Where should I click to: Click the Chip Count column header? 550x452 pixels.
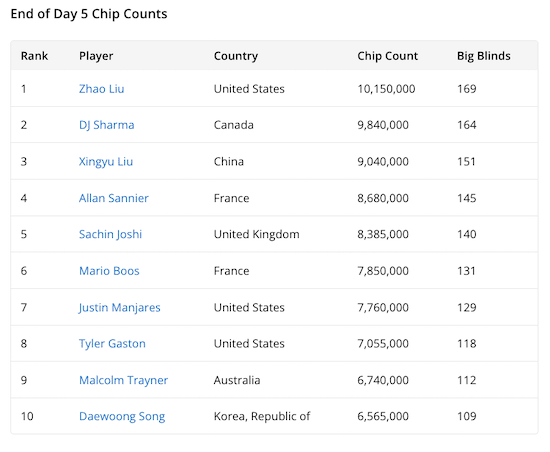click(x=388, y=56)
